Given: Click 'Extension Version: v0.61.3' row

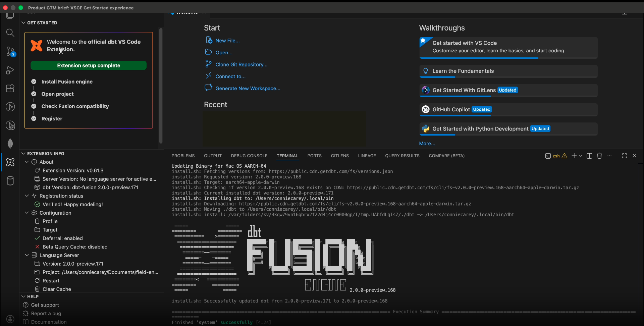Looking at the screenshot, I should coord(92,170).
